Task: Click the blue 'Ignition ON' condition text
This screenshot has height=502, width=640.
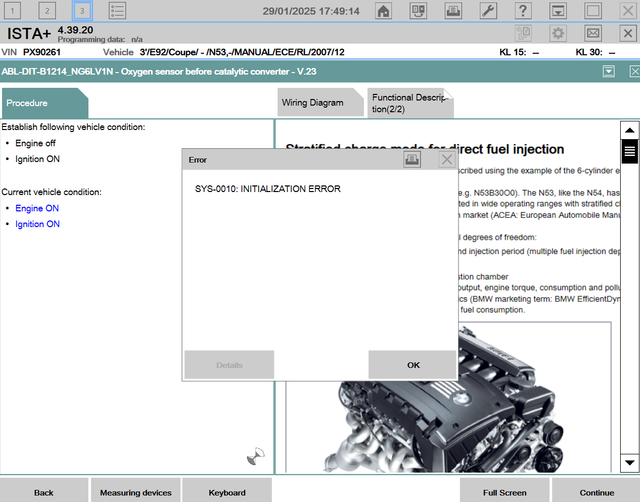Action: (38, 224)
